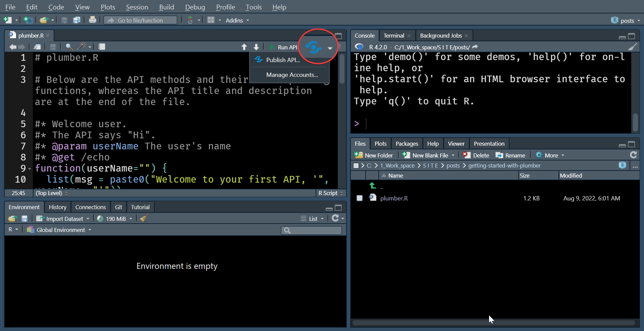
Task: Check the checkbox next to plumber.R
Action: 360,198
